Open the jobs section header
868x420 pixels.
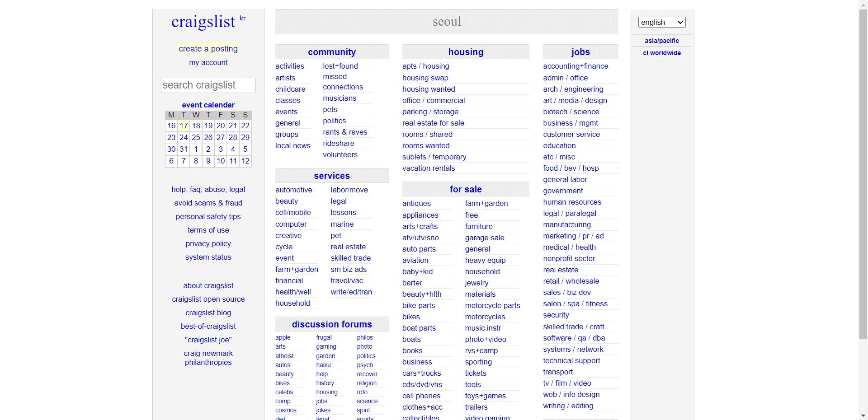pos(580,52)
